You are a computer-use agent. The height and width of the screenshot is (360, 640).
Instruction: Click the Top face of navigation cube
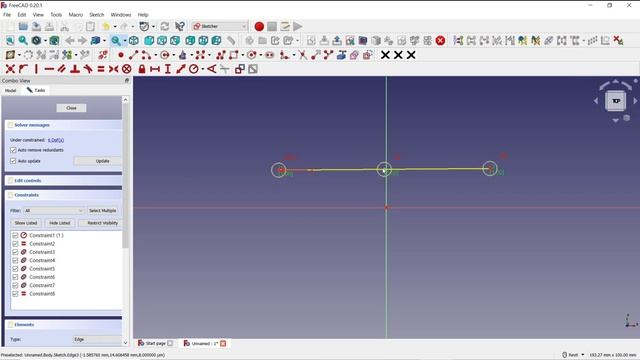pos(616,100)
